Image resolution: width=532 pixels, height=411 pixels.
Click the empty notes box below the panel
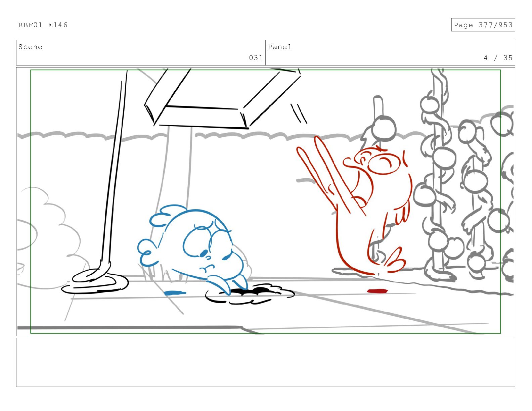click(x=266, y=362)
